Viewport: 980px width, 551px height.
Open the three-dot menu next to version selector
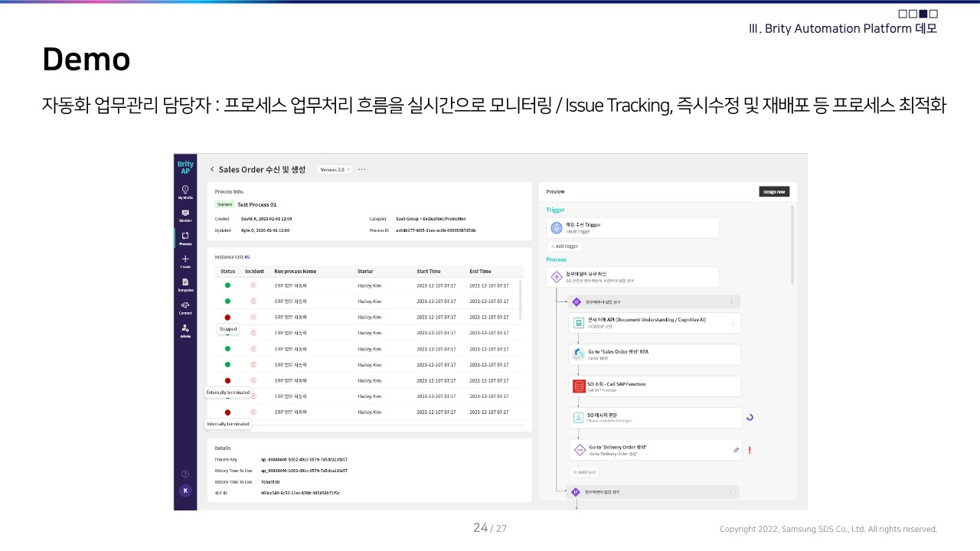pos(362,169)
